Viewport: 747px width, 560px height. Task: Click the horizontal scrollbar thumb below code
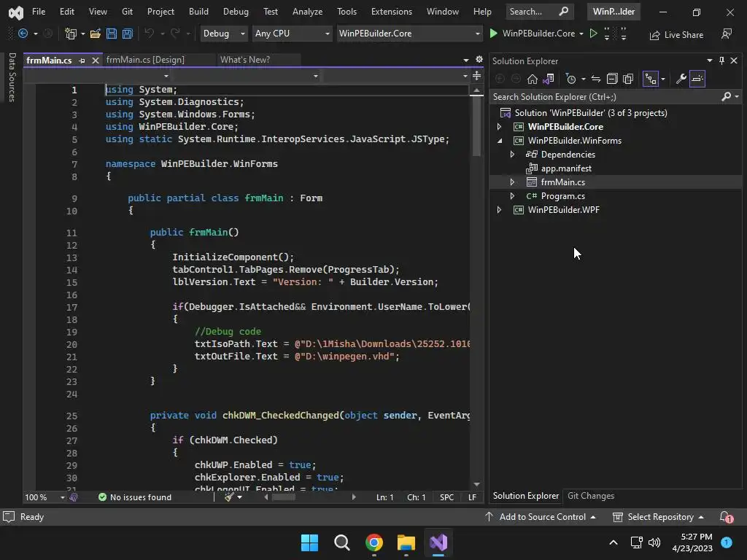pos(283,497)
